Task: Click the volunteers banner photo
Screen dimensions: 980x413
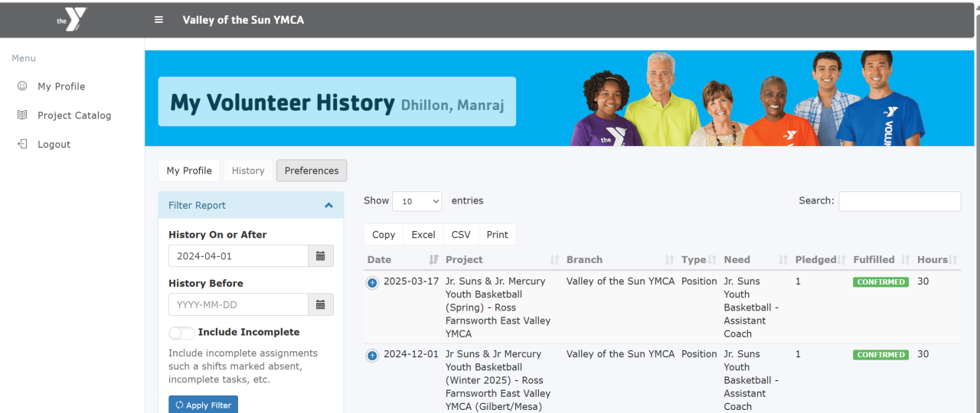Action: click(x=747, y=98)
